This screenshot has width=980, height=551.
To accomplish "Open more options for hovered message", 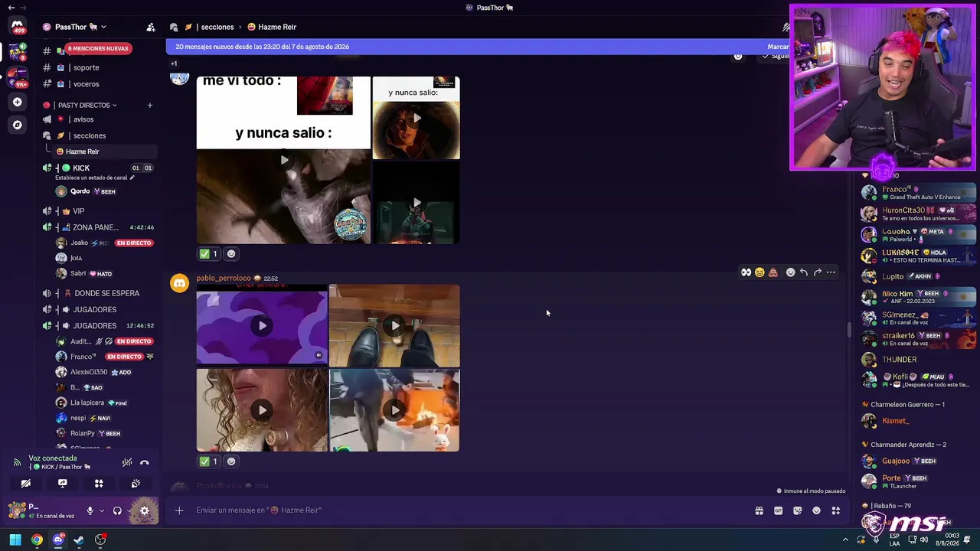I will pyautogui.click(x=831, y=272).
